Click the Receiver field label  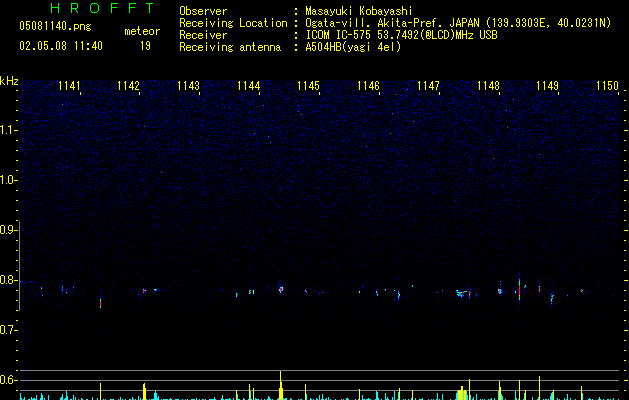tap(203, 35)
